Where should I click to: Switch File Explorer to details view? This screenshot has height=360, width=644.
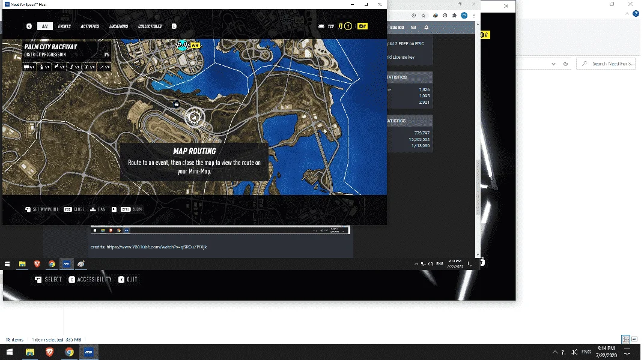[625, 339]
